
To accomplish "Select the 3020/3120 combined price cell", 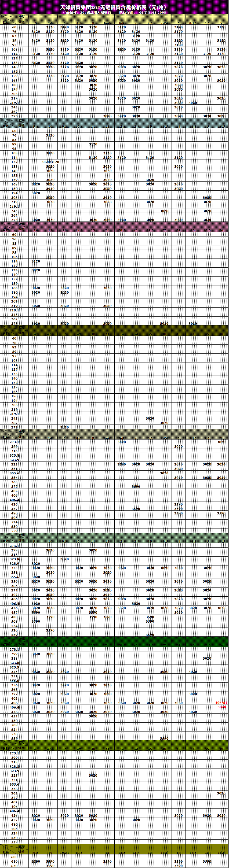I will pos(50,162).
